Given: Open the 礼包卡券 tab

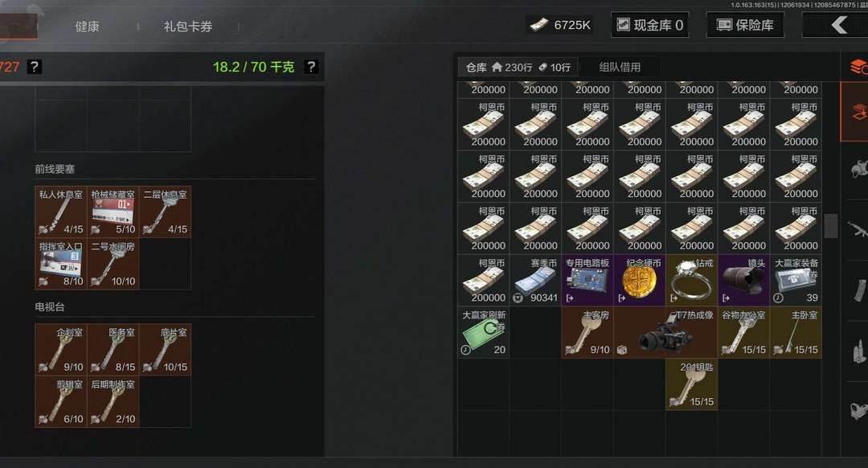Looking at the screenshot, I should 187,26.
